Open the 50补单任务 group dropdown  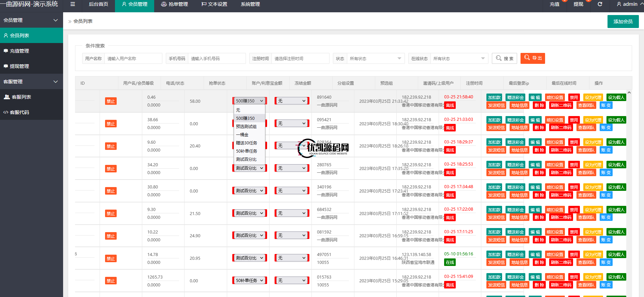click(249, 281)
